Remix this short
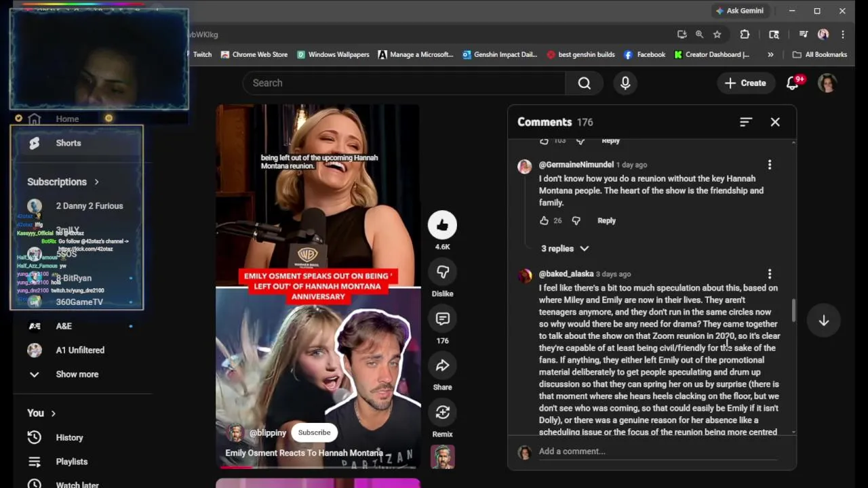868x488 pixels. (x=442, y=412)
